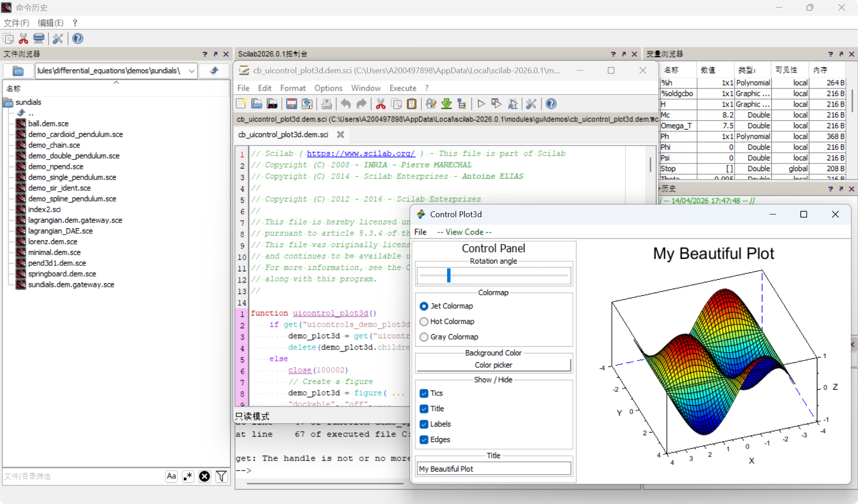This screenshot has height=504, width=858.
Task: Switch to the cb_uicontrol_plot3d.dem.sci tab
Action: 283,134
